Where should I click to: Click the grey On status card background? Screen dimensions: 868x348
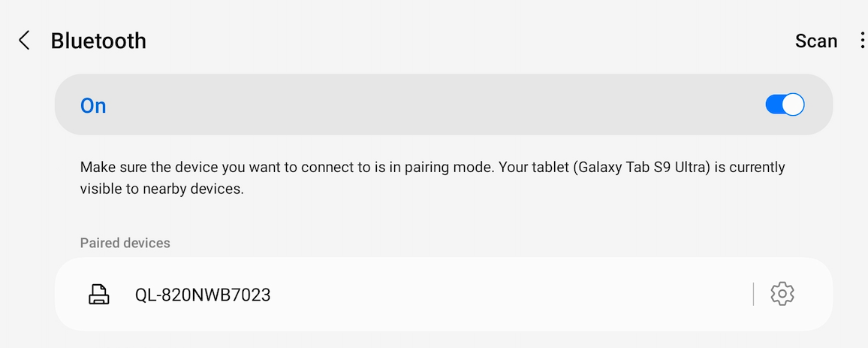point(444,104)
